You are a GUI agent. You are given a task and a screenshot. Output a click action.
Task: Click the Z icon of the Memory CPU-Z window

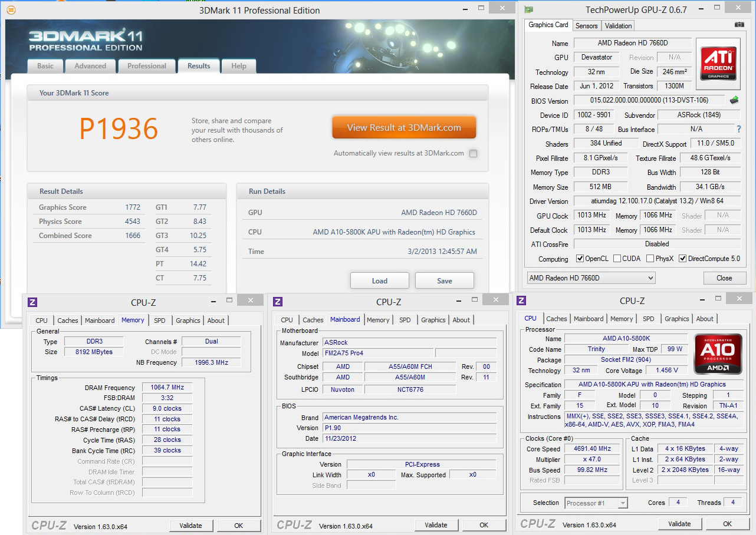pyautogui.click(x=32, y=302)
